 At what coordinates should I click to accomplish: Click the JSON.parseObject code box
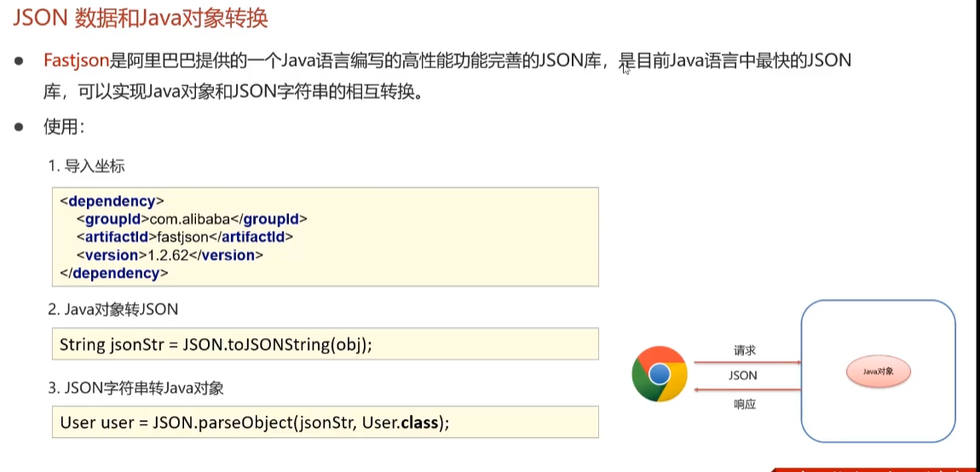325,422
